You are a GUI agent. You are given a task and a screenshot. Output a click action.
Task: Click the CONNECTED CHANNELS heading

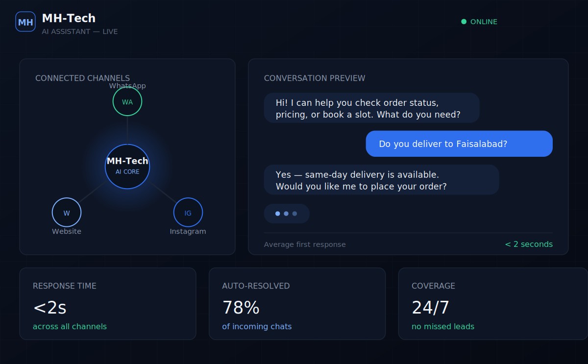(x=82, y=78)
